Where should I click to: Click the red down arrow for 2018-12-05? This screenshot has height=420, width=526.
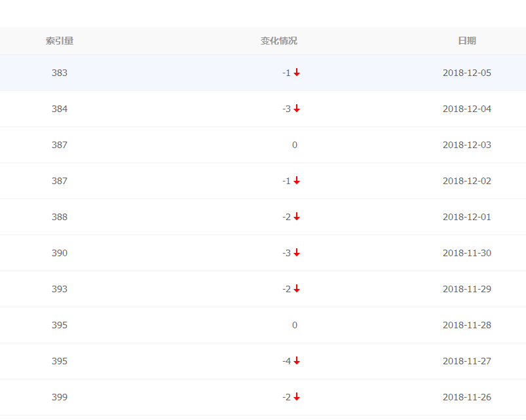pyautogui.click(x=297, y=73)
